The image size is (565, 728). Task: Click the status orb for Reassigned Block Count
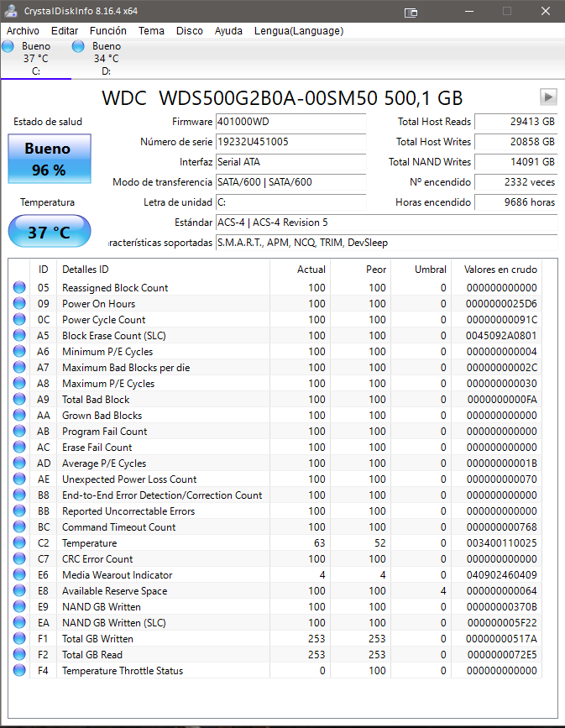pyautogui.click(x=19, y=287)
